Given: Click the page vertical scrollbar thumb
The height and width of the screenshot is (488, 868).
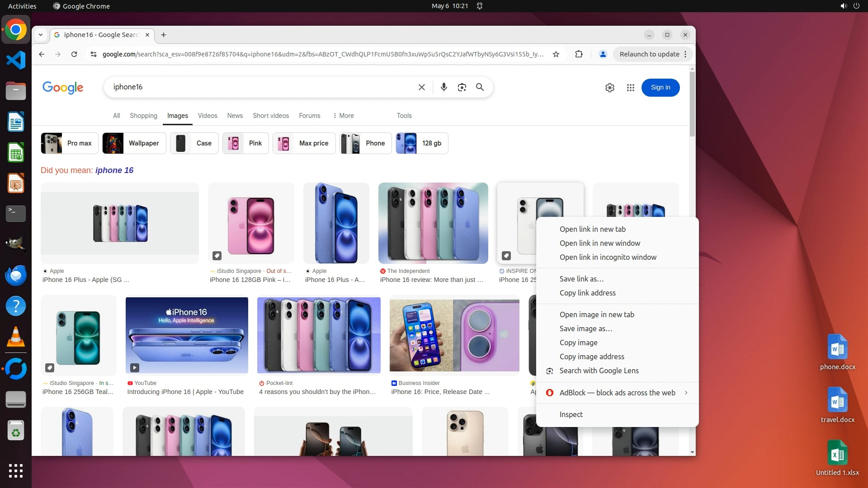Looking at the screenshot, I should pyautogui.click(x=692, y=104).
